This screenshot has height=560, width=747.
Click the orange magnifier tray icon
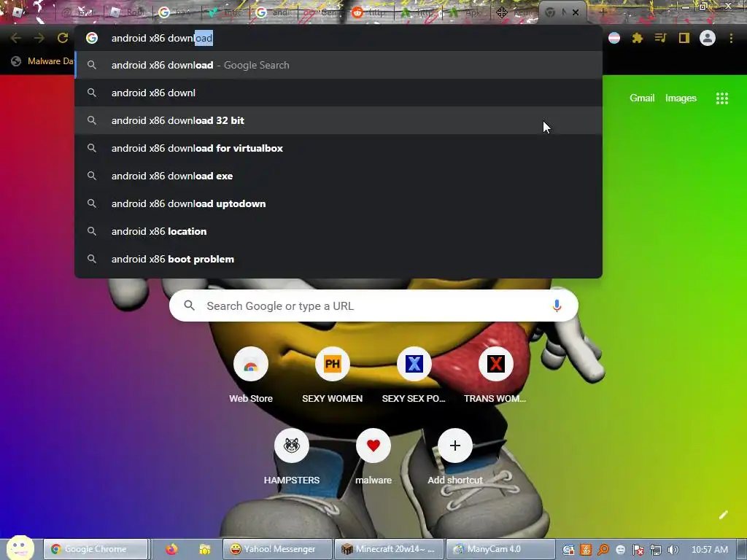[603, 550]
